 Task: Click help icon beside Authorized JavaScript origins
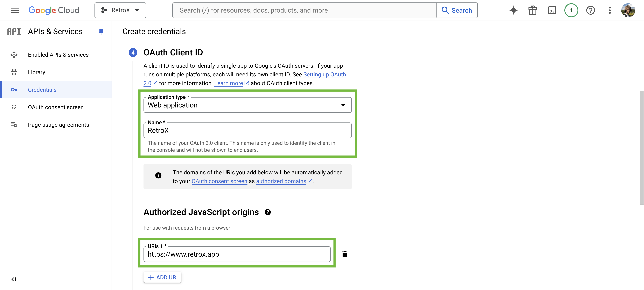pyautogui.click(x=268, y=212)
